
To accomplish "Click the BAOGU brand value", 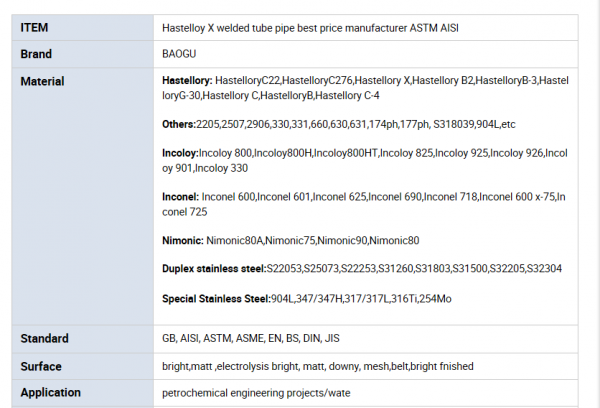I will [180, 54].
